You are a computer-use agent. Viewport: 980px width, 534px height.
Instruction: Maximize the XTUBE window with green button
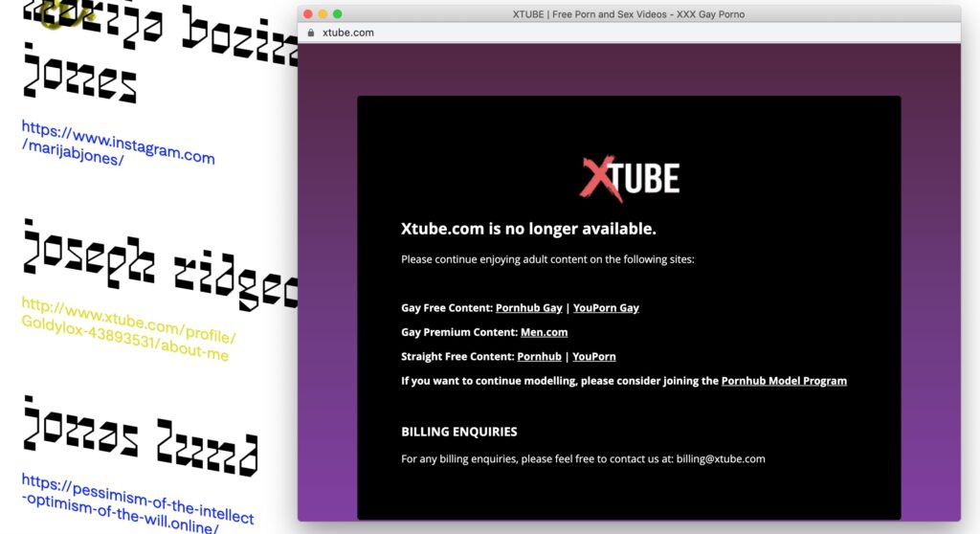coord(338,13)
